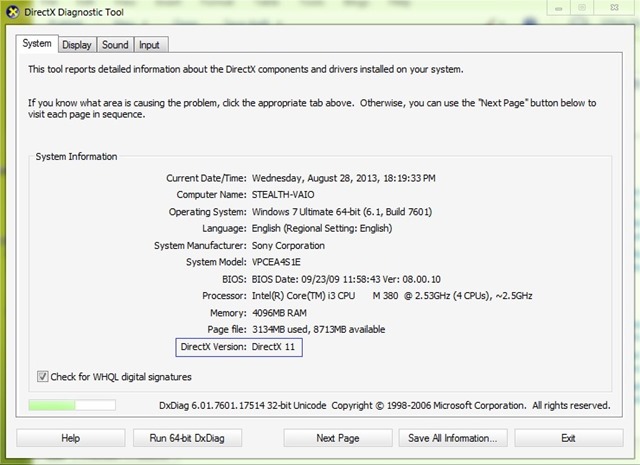Switch to the Display tab
The image size is (640, 465).
(77, 45)
